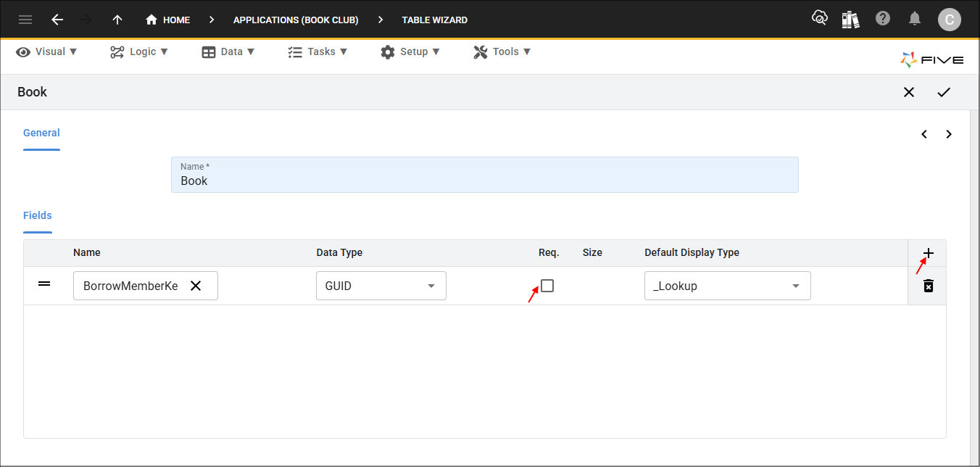The width and height of the screenshot is (980, 467).
Task: Open the cloud deploy search icon
Action: pos(820,19)
